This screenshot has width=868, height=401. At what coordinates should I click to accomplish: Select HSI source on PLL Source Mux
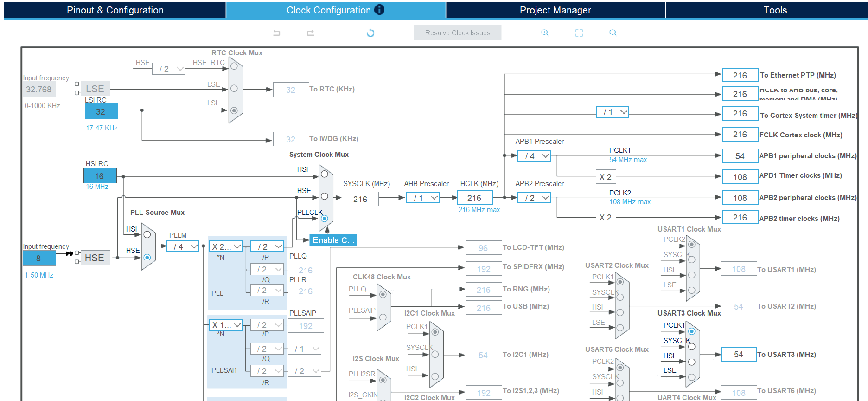tap(147, 234)
